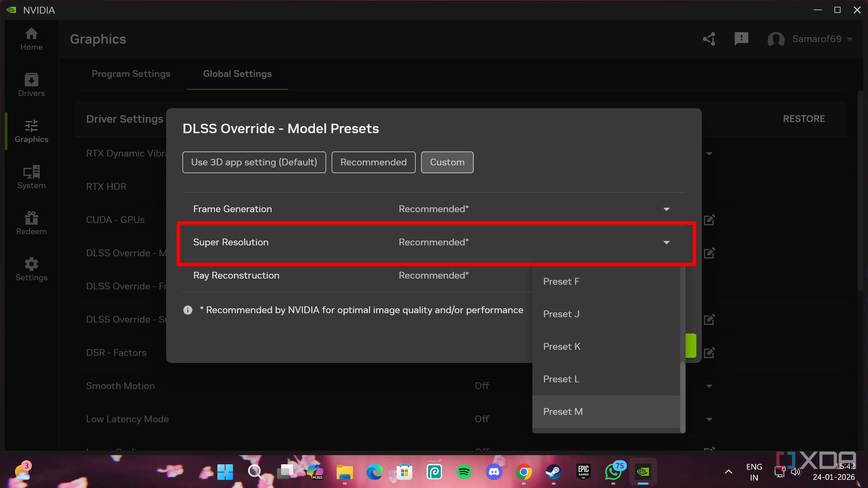The image size is (868, 488).
Task: Open the Samarof69 account dropdown
Action: [x=823, y=39]
